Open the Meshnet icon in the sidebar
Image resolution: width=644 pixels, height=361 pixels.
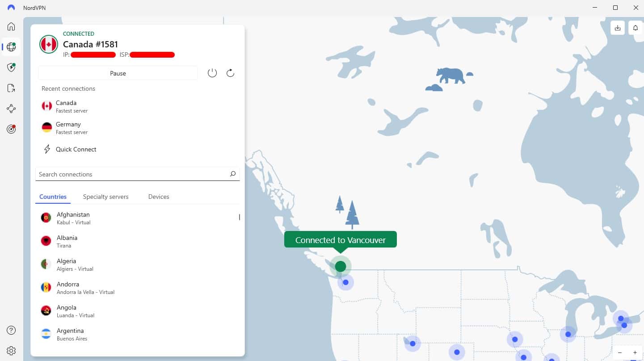click(11, 109)
